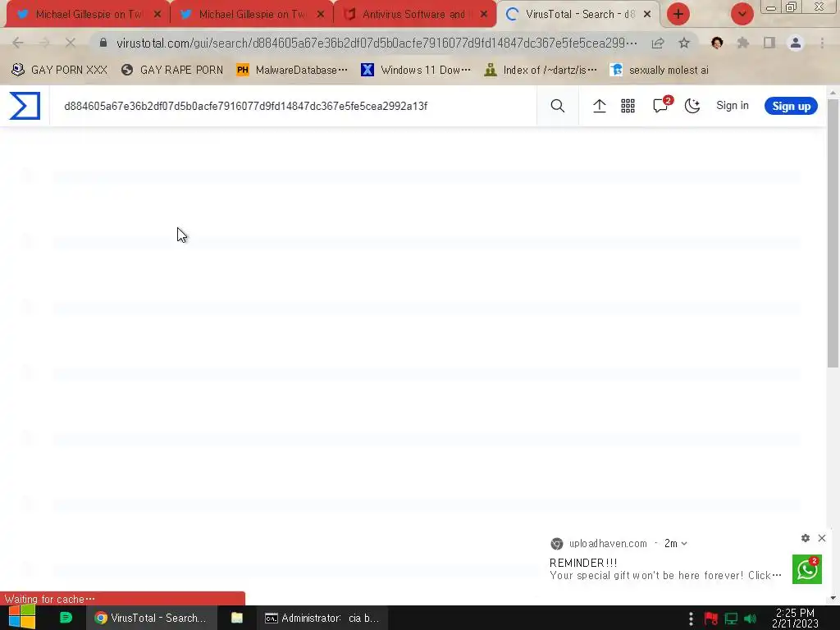
Task: Run search with magnifier icon
Action: (x=558, y=106)
